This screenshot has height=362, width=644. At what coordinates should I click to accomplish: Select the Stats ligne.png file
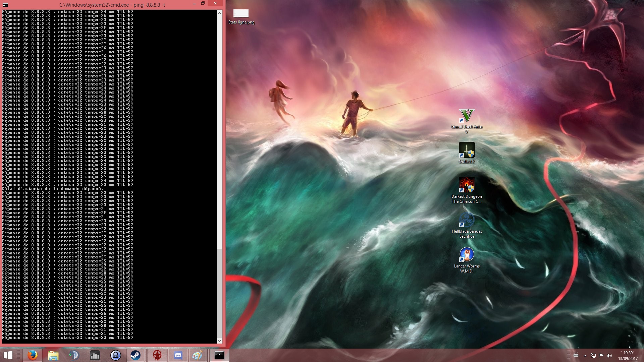(x=241, y=14)
